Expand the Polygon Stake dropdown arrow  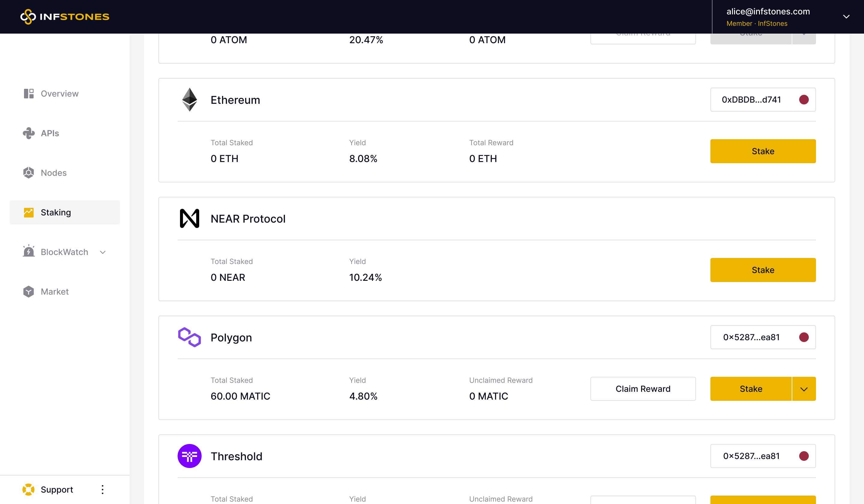click(804, 389)
